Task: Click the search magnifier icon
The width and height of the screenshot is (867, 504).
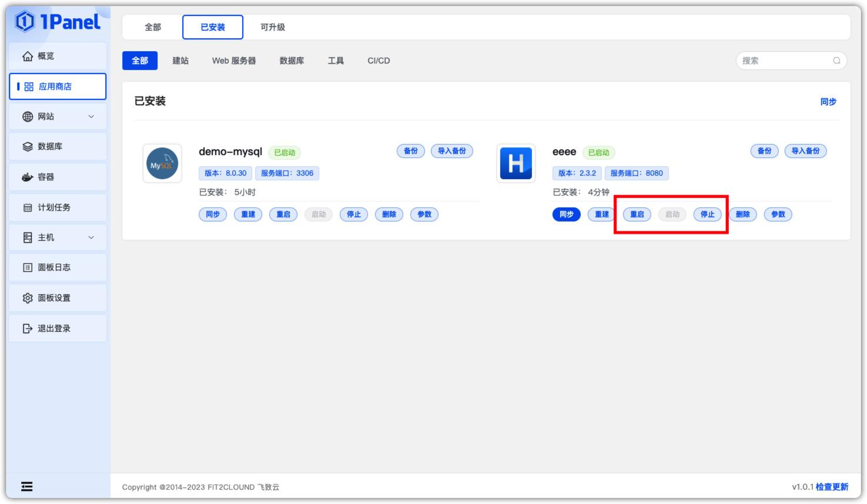Action: (836, 61)
